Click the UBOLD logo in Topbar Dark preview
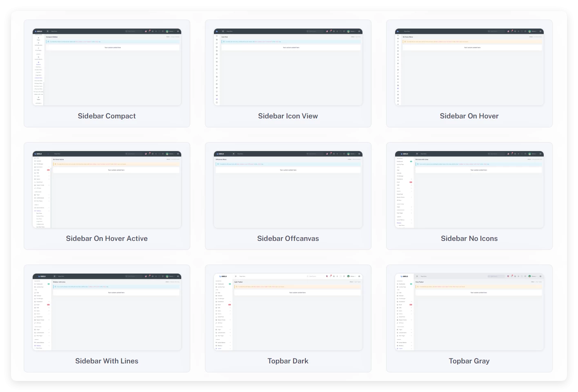 point(223,276)
